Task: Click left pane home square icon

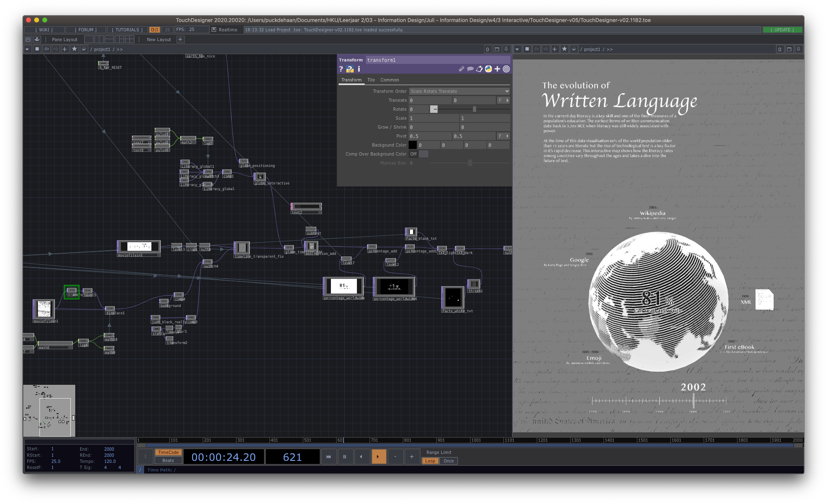Action: (x=37, y=49)
